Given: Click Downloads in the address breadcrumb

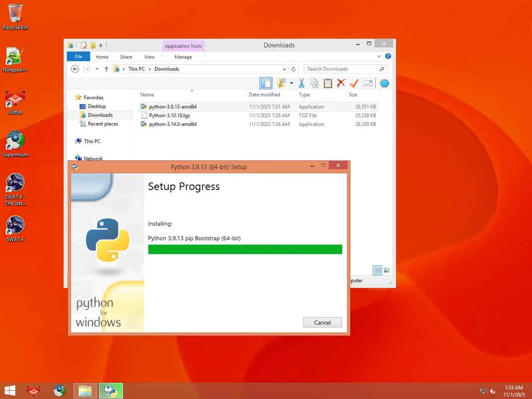Looking at the screenshot, I should point(167,69).
